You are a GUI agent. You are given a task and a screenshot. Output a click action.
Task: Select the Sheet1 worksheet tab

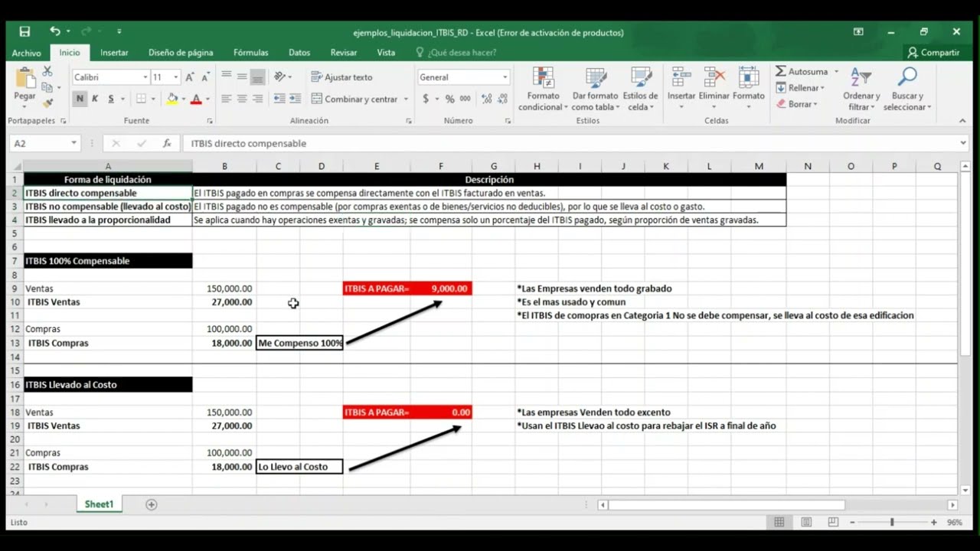(99, 504)
